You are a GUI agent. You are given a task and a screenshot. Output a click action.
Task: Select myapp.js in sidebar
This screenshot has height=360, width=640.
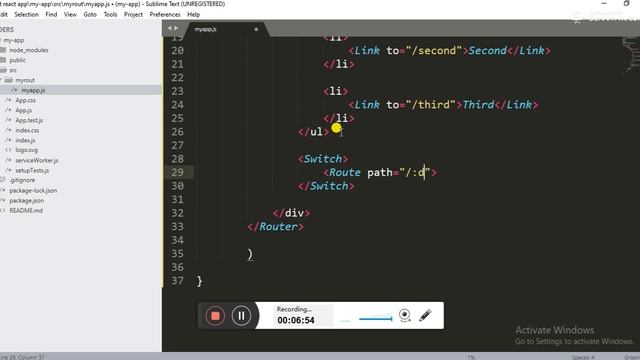pyautogui.click(x=33, y=90)
